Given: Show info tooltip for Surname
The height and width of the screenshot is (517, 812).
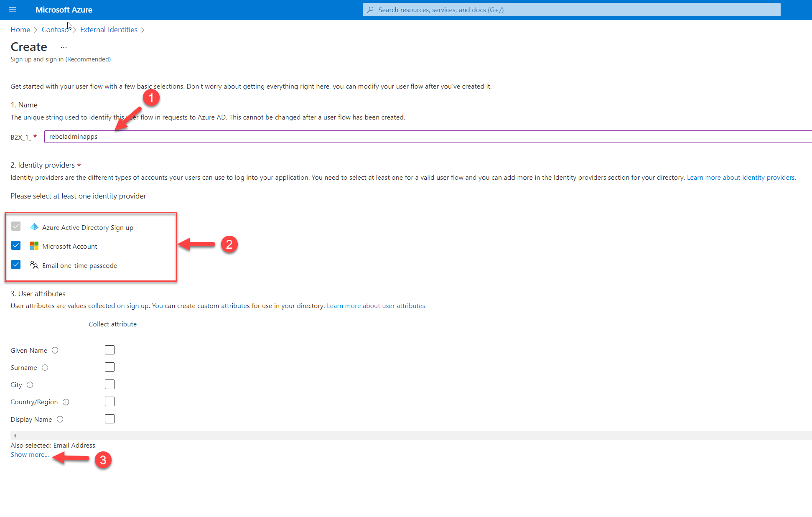Looking at the screenshot, I should [45, 367].
